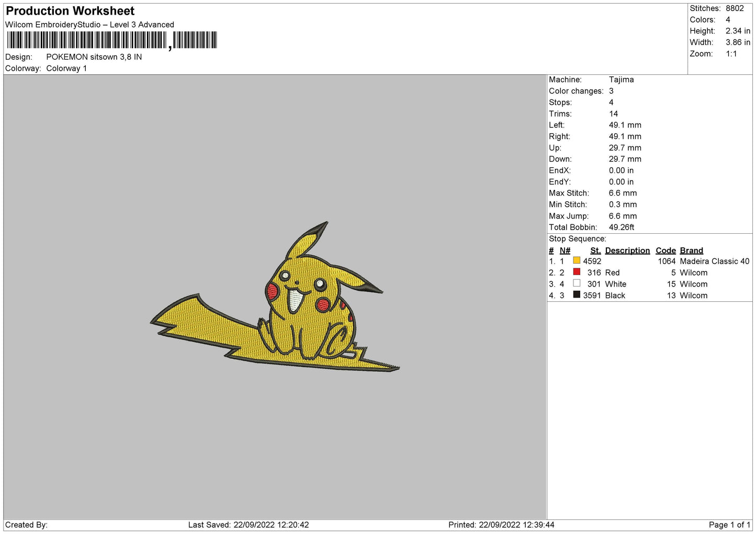
Task: Click the Description column header
Action: (627, 251)
